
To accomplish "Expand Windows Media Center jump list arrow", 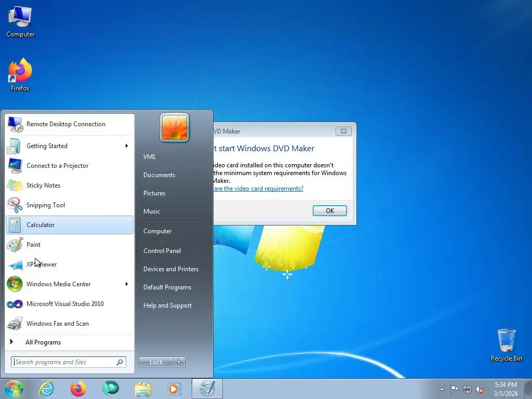I will tap(127, 284).
